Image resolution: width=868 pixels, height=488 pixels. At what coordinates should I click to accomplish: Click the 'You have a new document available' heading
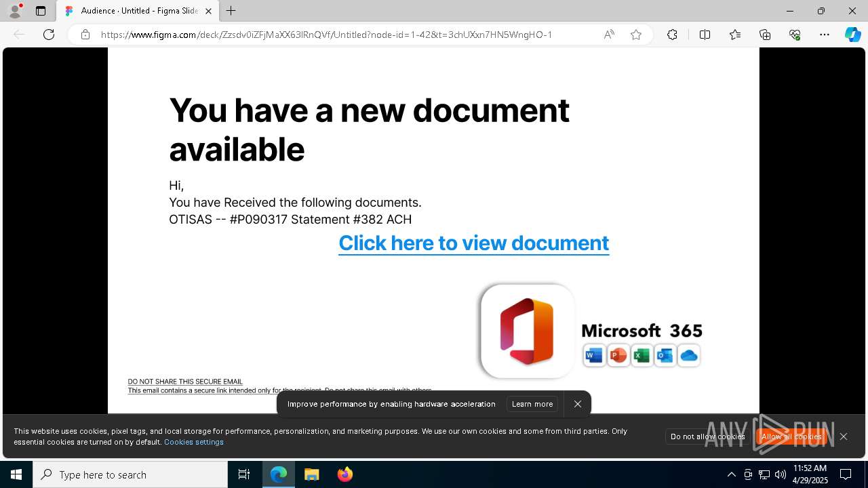[369, 129]
